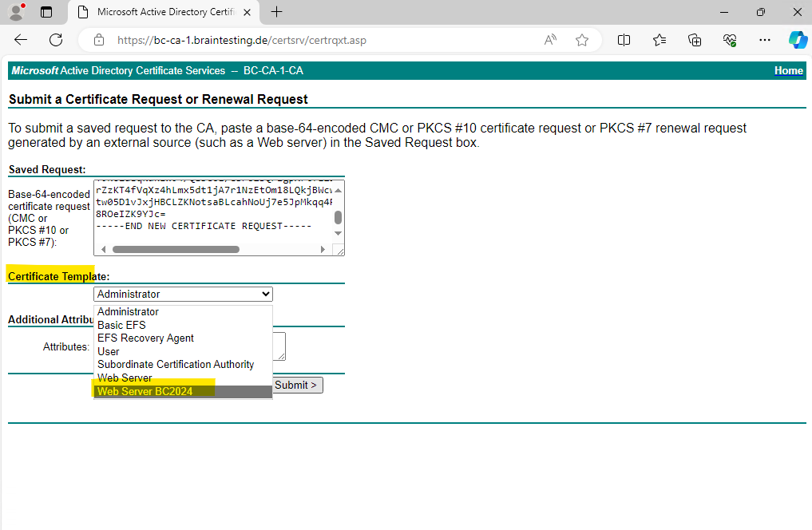Refresh the current page

point(56,40)
